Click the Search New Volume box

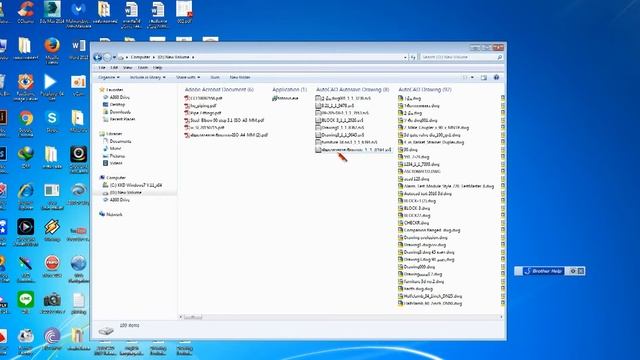[x=461, y=57]
